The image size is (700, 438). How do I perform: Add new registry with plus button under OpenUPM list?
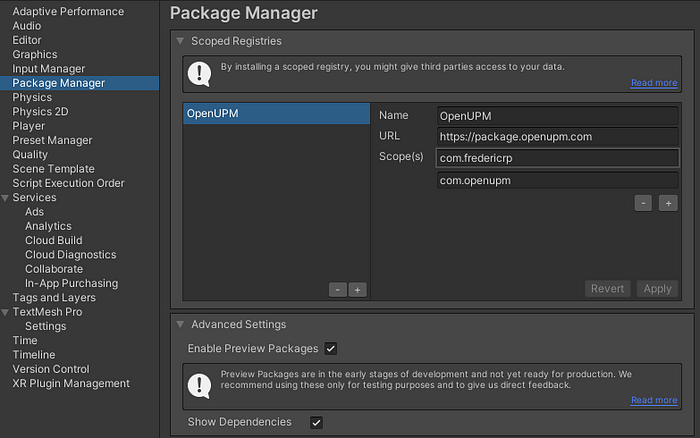(x=357, y=290)
